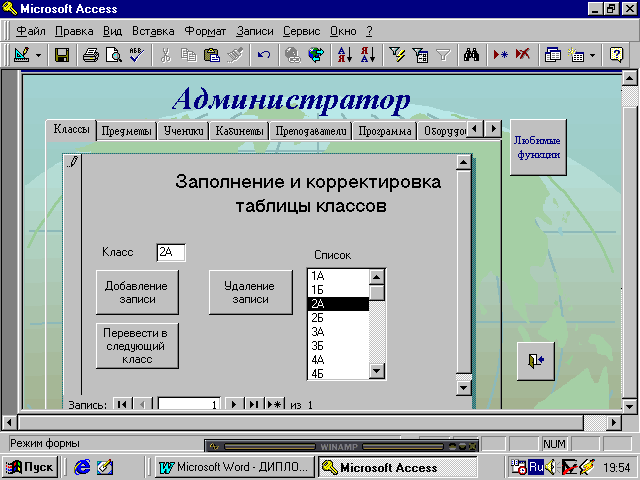The width and height of the screenshot is (640, 480).
Task: Switch to the Преподаватели tab
Action: (x=311, y=131)
